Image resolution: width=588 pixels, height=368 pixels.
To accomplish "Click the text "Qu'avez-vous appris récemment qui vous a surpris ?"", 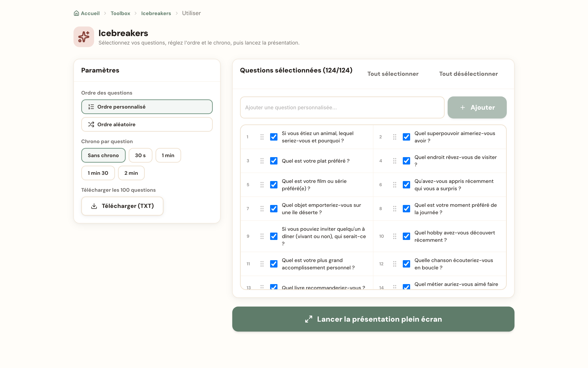I will point(454,185).
